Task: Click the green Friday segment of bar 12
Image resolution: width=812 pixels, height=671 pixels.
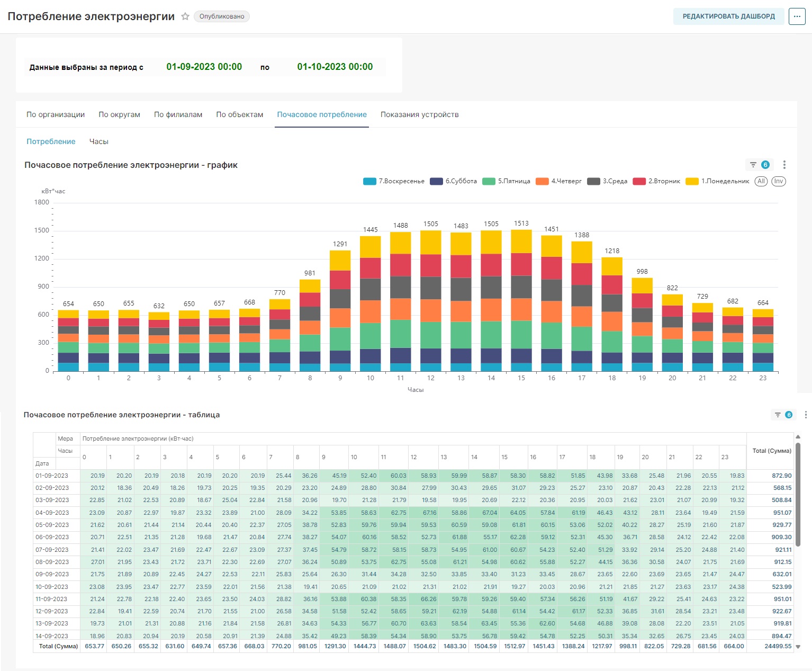Action: pos(430,335)
